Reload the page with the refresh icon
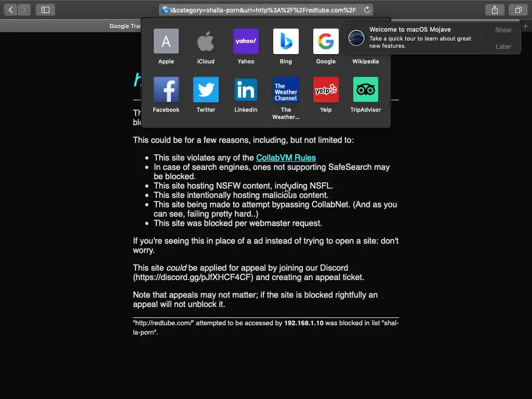The width and height of the screenshot is (532, 399). 367,10
